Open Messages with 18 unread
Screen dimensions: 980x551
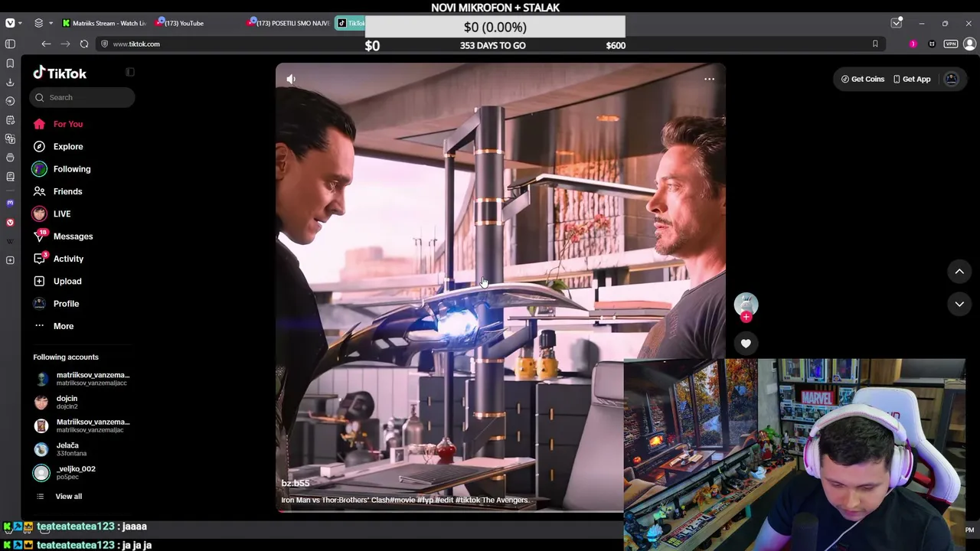pyautogui.click(x=73, y=236)
